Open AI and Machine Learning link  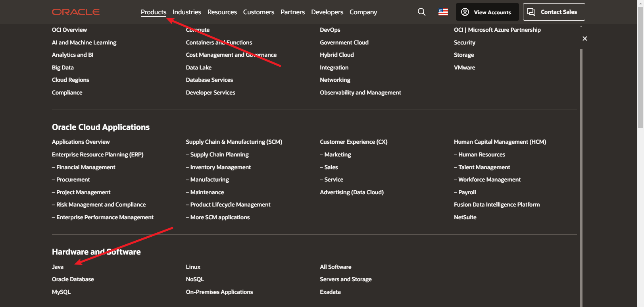point(84,42)
